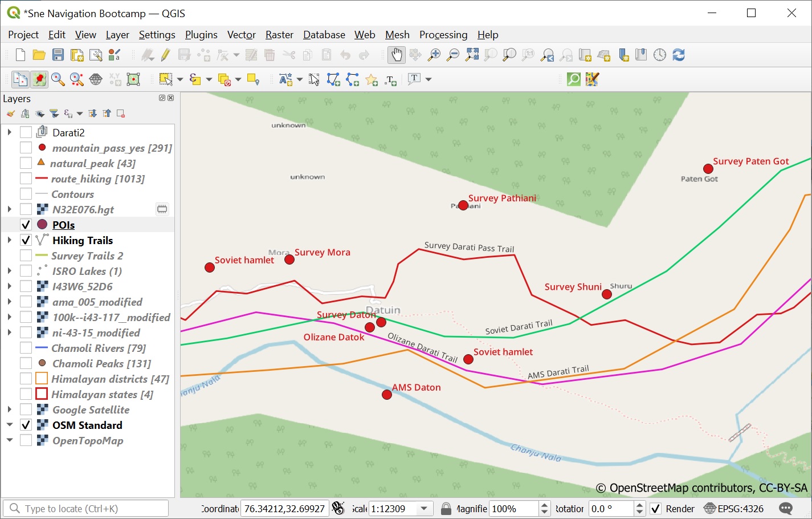Show the Survey Trails 2 layer

(26, 256)
